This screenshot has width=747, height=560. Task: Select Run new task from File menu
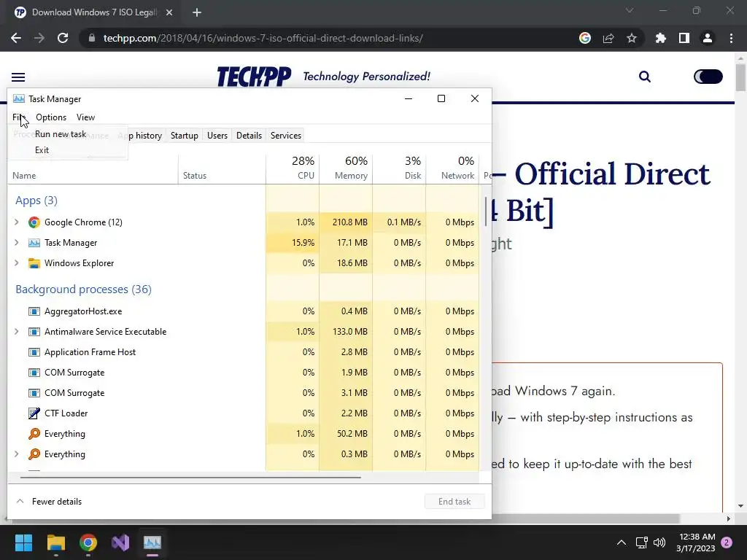(x=61, y=134)
